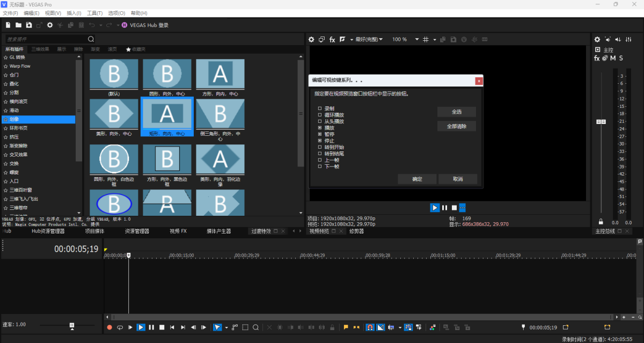This screenshot has width=644, height=343.
Task: Expand redo history dropdown arrow
Action: (118, 25)
